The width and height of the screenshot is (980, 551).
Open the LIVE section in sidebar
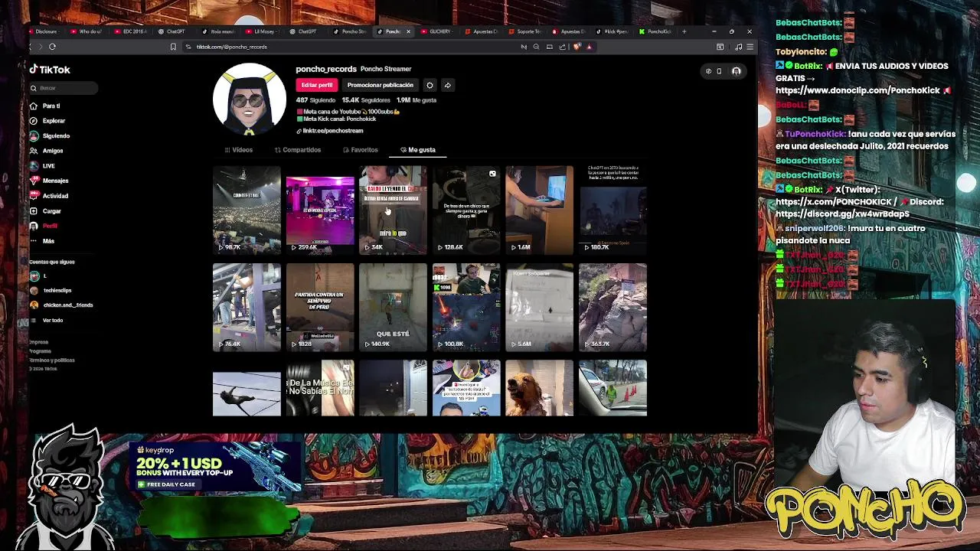(x=42, y=165)
